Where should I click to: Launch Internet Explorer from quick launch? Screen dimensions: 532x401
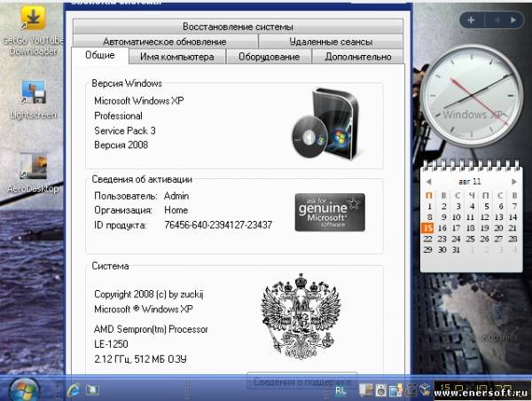point(74,390)
